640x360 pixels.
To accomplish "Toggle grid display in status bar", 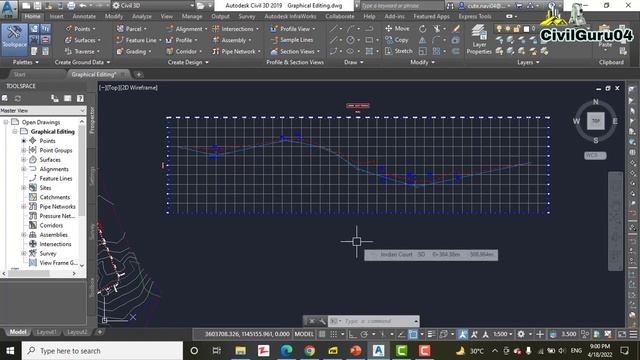I will click(x=322, y=334).
